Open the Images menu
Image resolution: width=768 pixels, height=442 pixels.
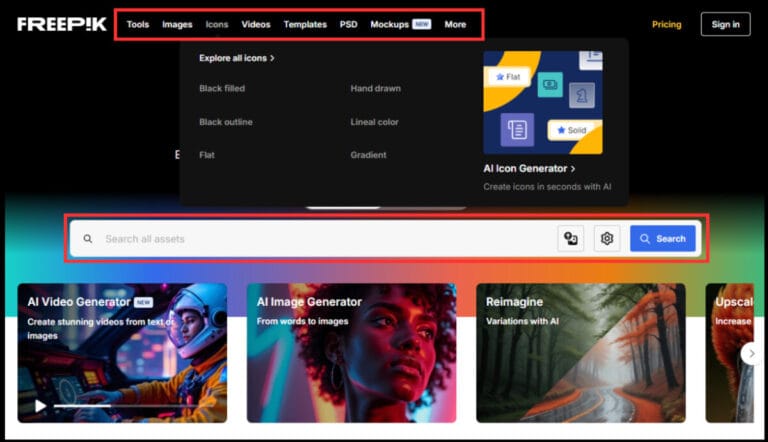tap(177, 24)
